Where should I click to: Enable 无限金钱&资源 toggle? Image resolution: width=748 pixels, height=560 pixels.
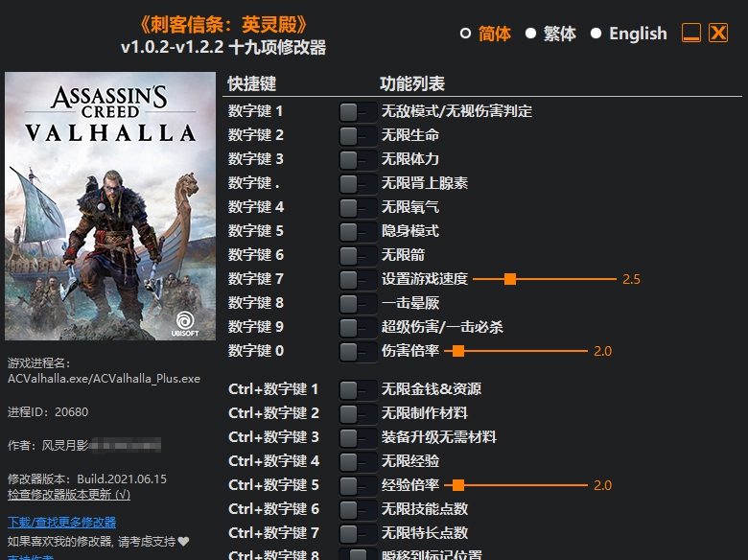(358, 389)
